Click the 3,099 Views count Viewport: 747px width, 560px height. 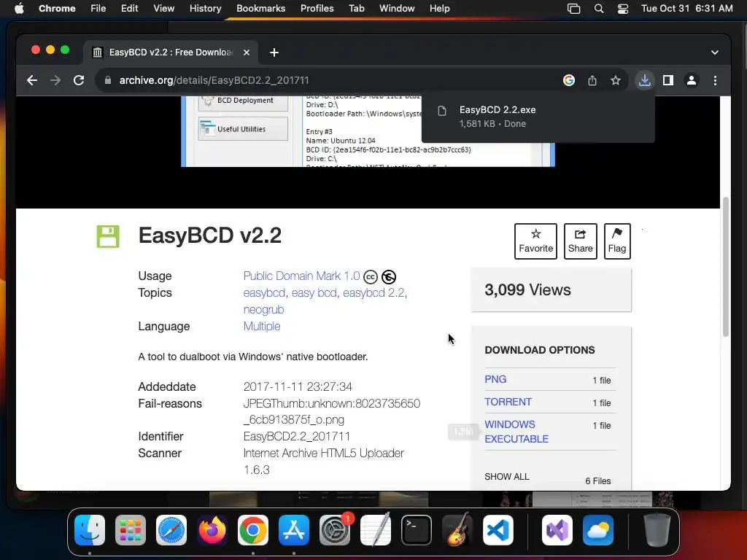tap(527, 290)
